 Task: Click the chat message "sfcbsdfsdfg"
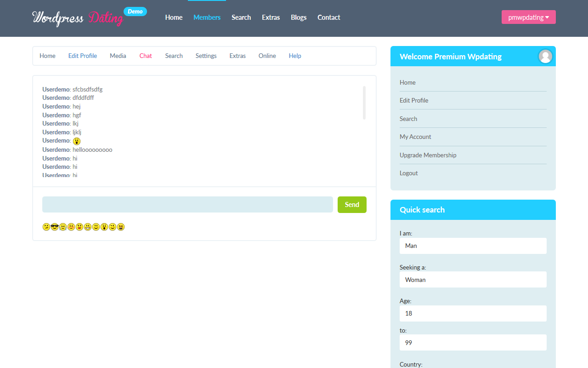tap(87, 89)
